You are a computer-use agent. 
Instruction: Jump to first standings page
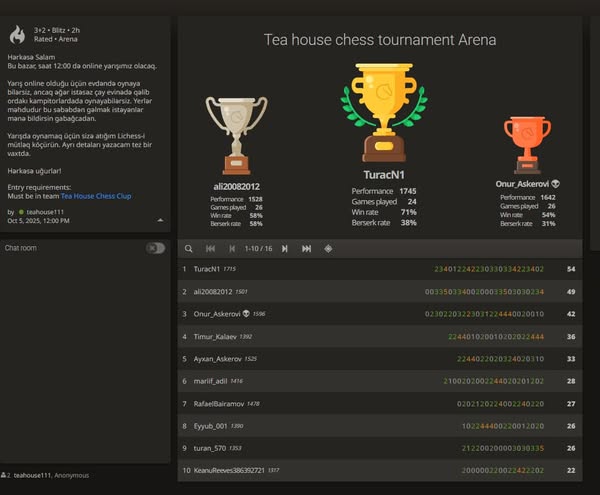[210, 249]
